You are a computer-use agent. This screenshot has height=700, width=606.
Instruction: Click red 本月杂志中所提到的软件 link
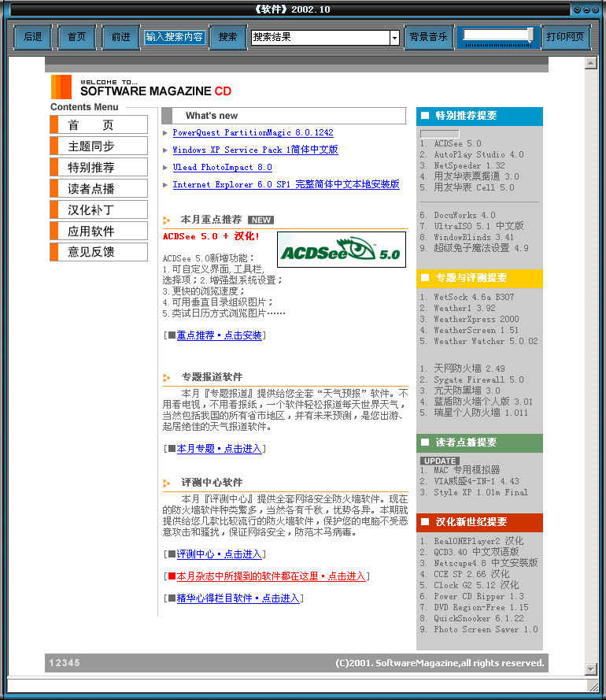(271, 576)
